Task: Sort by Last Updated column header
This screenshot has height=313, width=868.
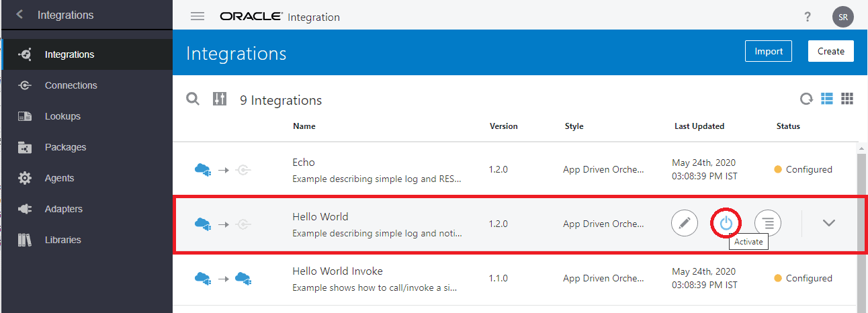Action: click(699, 126)
